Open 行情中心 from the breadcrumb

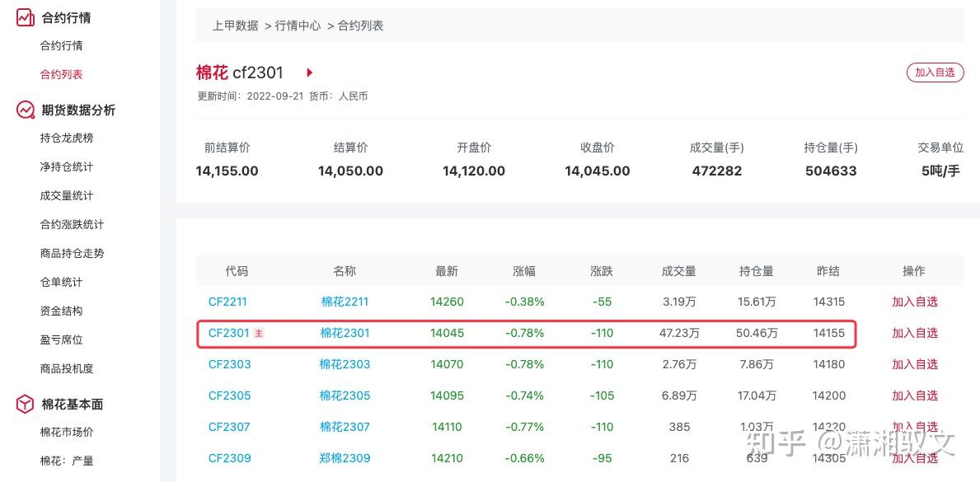click(x=298, y=26)
